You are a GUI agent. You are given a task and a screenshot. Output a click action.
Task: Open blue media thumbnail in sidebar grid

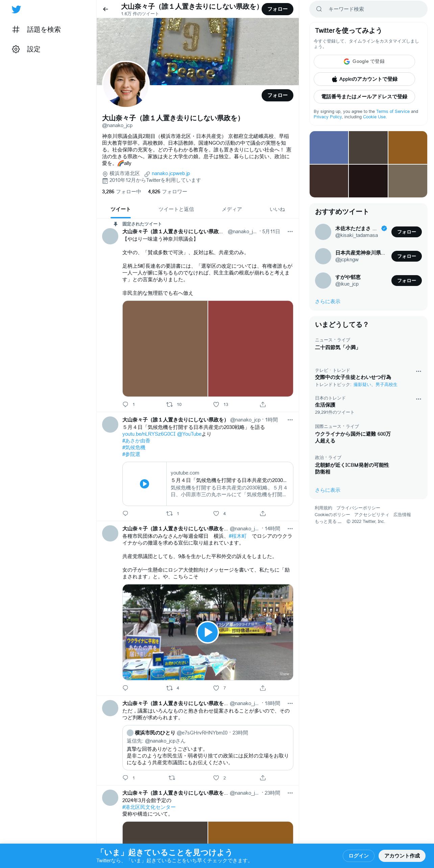(329, 147)
